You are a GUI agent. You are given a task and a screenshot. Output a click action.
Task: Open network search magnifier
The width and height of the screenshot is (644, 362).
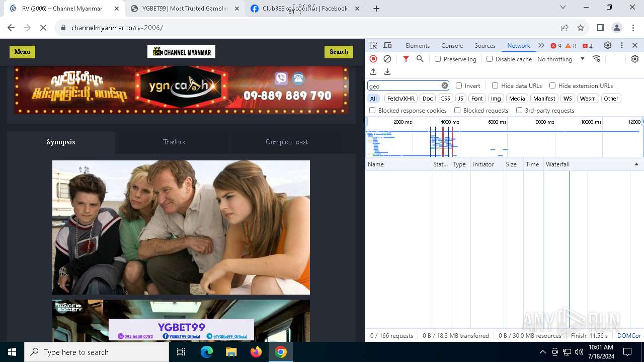[420, 59]
